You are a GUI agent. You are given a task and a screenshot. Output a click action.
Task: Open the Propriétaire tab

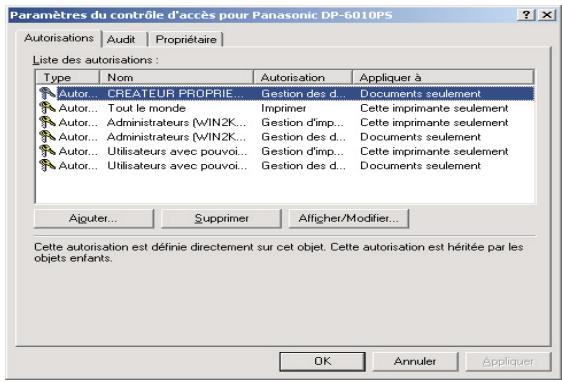pos(186,39)
